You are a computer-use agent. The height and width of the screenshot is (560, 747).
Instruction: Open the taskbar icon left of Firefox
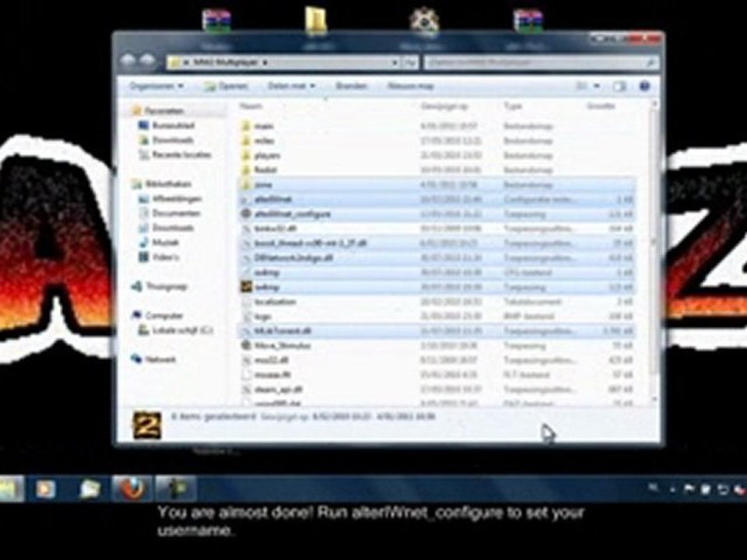(x=90, y=488)
